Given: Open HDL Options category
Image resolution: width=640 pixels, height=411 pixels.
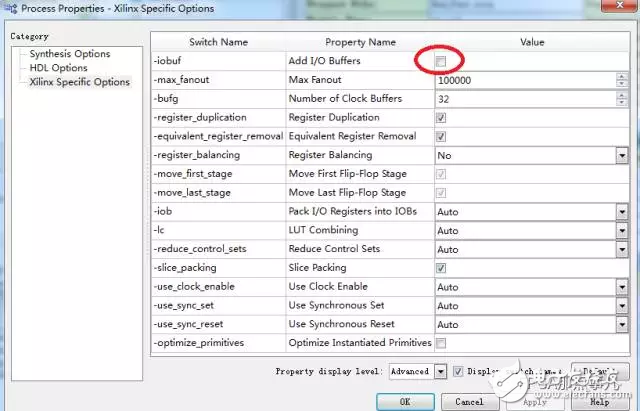Looking at the screenshot, I should pyautogui.click(x=58, y=68).
